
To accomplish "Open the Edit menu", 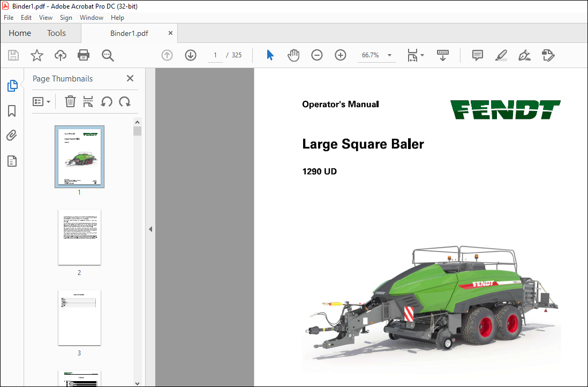I will point(26,18).
